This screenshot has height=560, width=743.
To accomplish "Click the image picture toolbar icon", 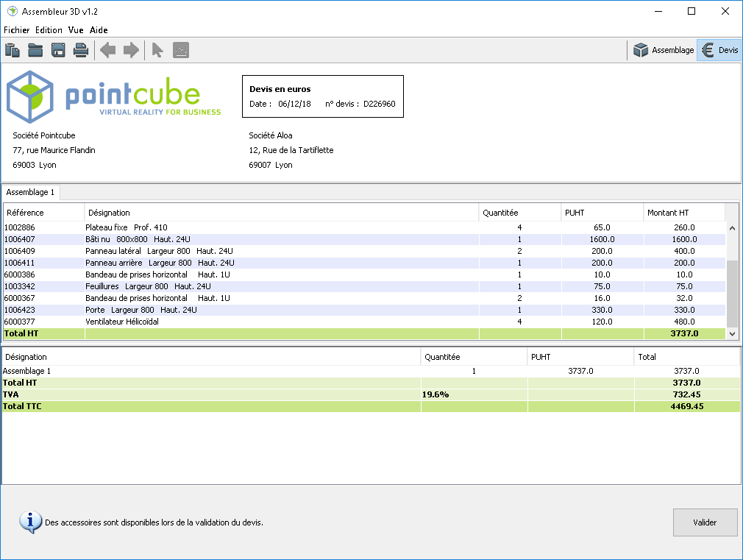I will [x=180, y=50].
